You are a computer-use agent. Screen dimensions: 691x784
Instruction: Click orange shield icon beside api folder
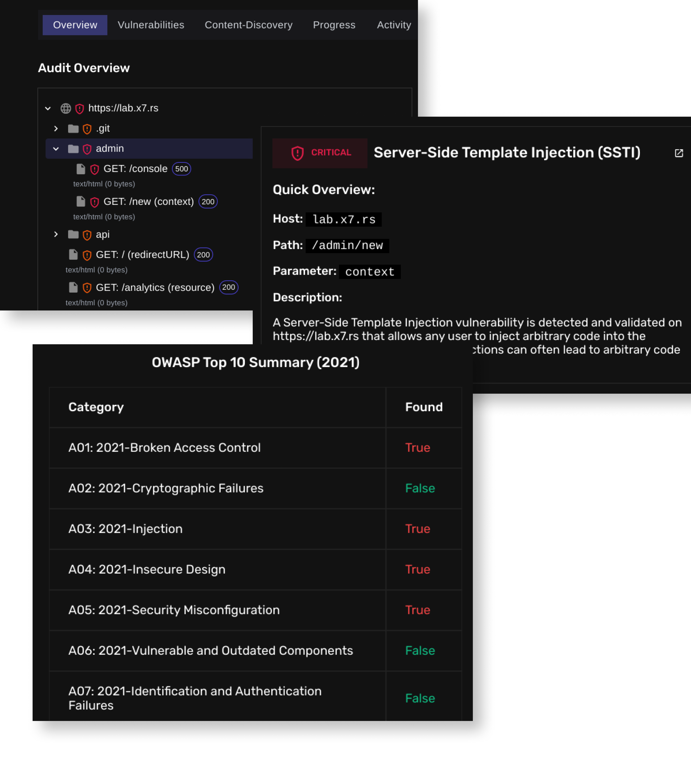[x=87, y=235]
